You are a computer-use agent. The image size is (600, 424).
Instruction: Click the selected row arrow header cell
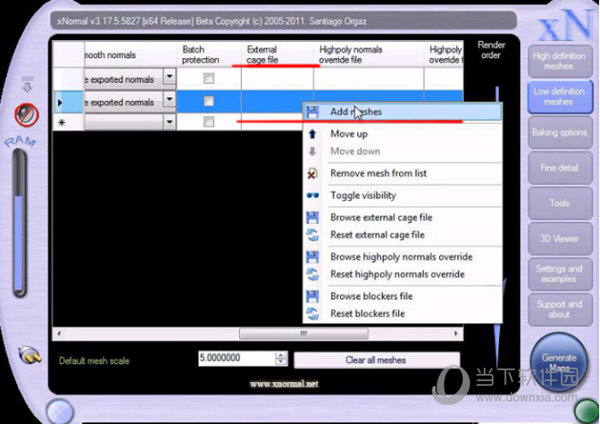click(68, 102)
